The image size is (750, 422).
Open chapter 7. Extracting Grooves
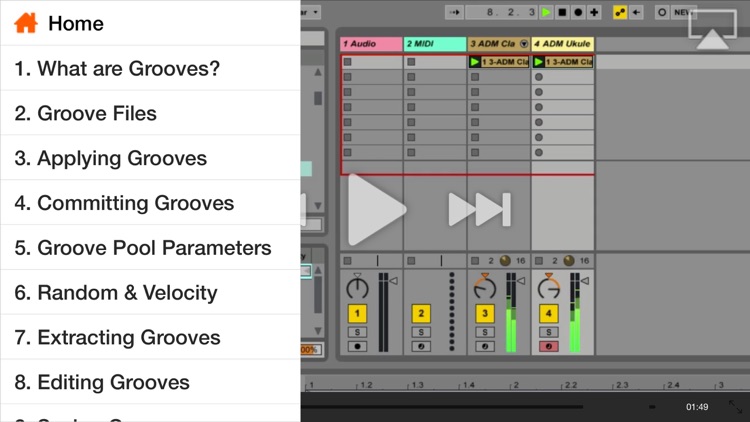pos(150,337)
